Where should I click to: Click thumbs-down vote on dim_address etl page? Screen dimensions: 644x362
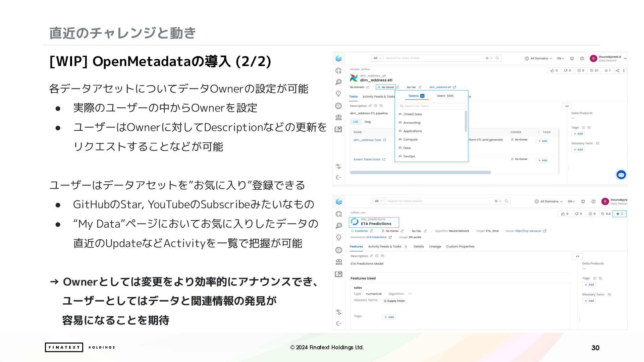pos(568,71)
